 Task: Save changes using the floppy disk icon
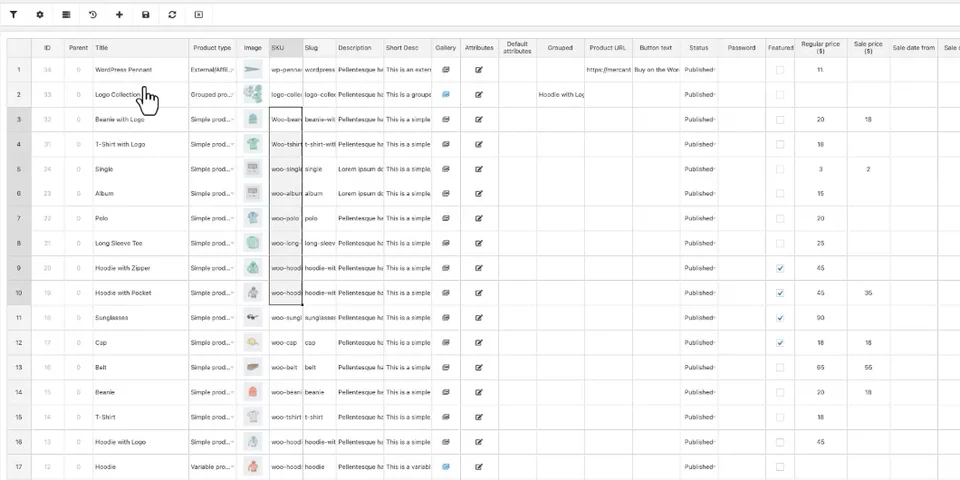146,15
